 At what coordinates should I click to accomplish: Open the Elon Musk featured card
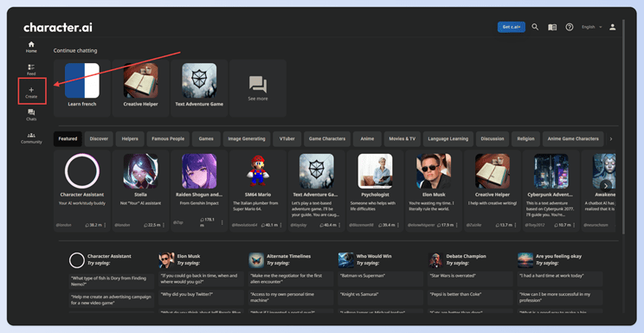pos(434,191)
